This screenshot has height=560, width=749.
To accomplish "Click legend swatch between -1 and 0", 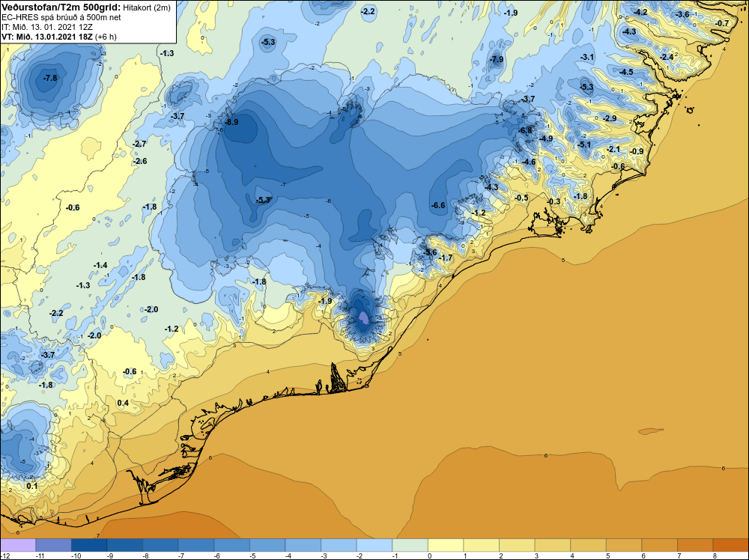I will coord(410,545).
